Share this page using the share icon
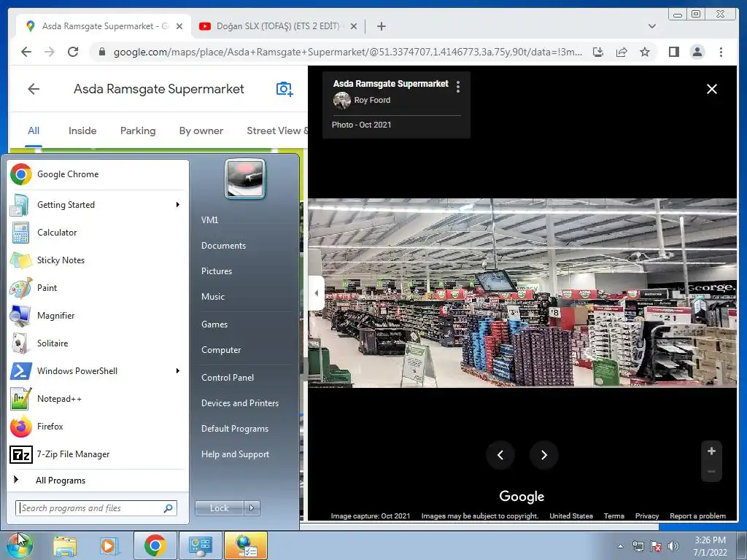This screenshot has width=747, height=560. 622,52
